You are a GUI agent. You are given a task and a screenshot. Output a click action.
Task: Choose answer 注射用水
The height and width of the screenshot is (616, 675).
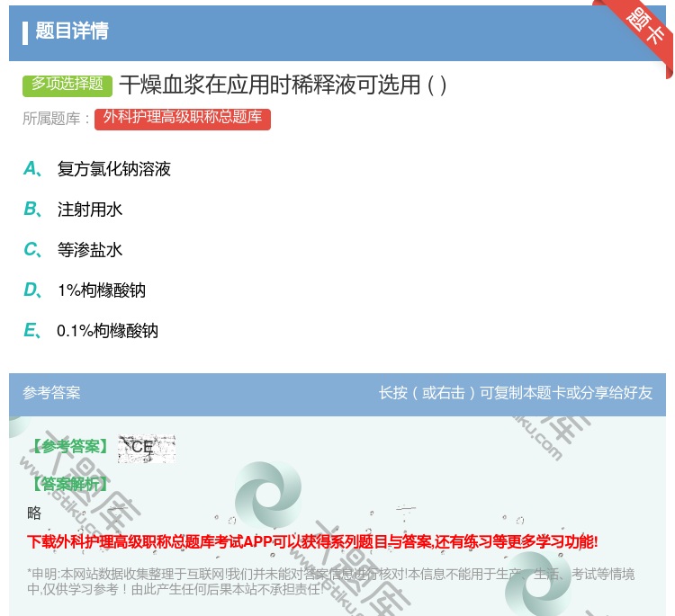click(x=89, y=210)
